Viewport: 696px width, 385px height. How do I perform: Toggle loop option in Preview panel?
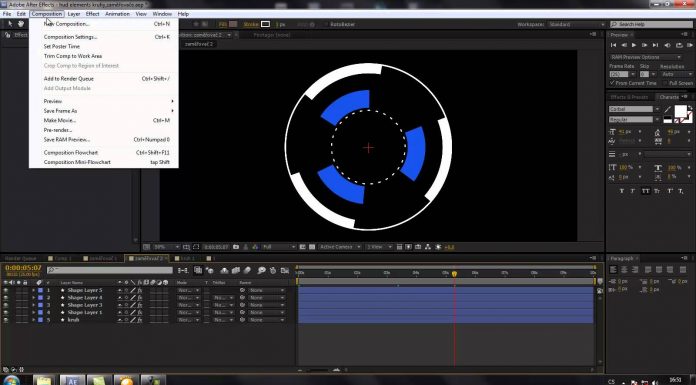click(x=679, y=45)
